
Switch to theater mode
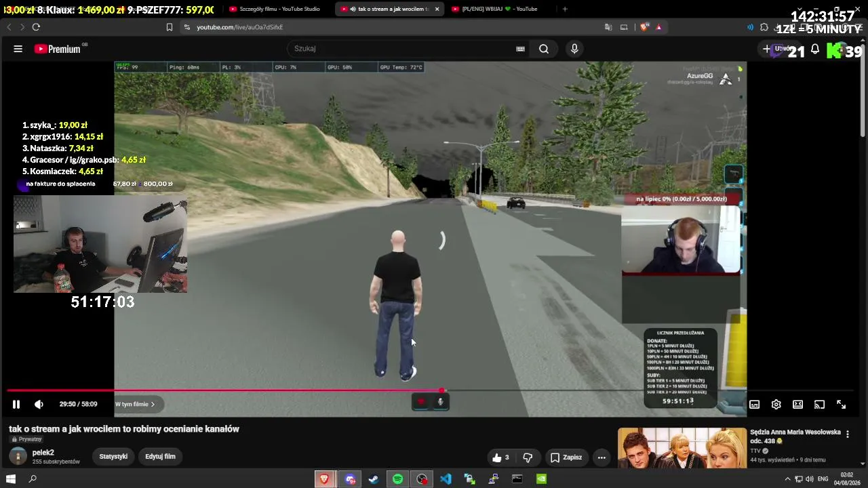(x=798, y=405)
